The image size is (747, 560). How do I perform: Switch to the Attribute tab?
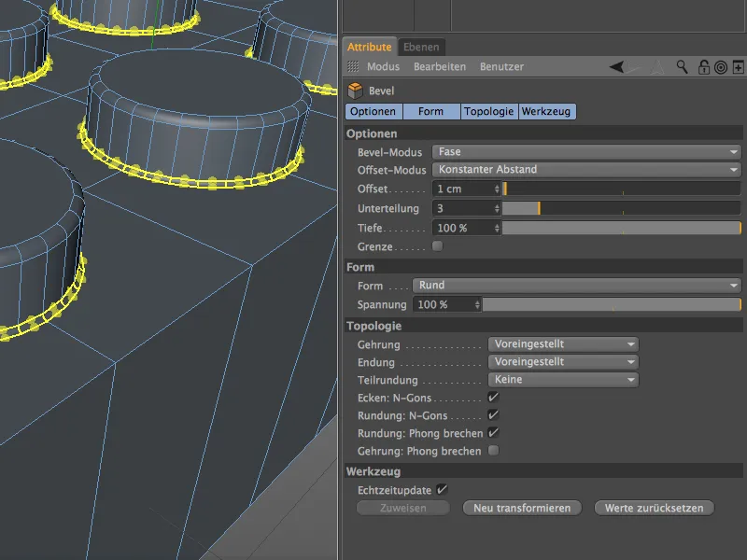pyautogui.click(x=369, y=47)
